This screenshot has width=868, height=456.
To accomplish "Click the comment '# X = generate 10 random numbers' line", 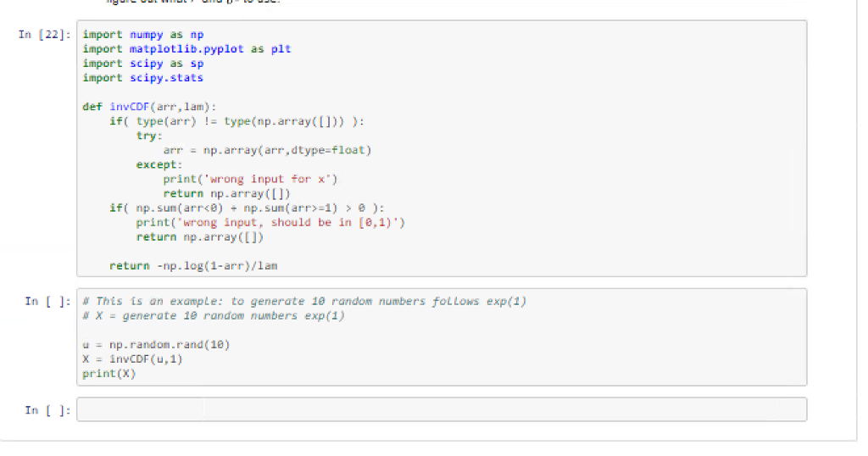I will click(x=214, y=315).
